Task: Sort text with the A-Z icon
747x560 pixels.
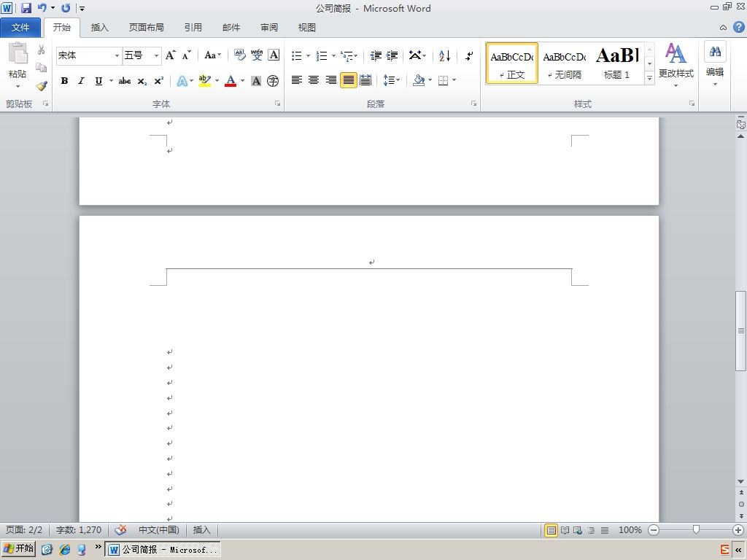Action: (x=444, y=55)
